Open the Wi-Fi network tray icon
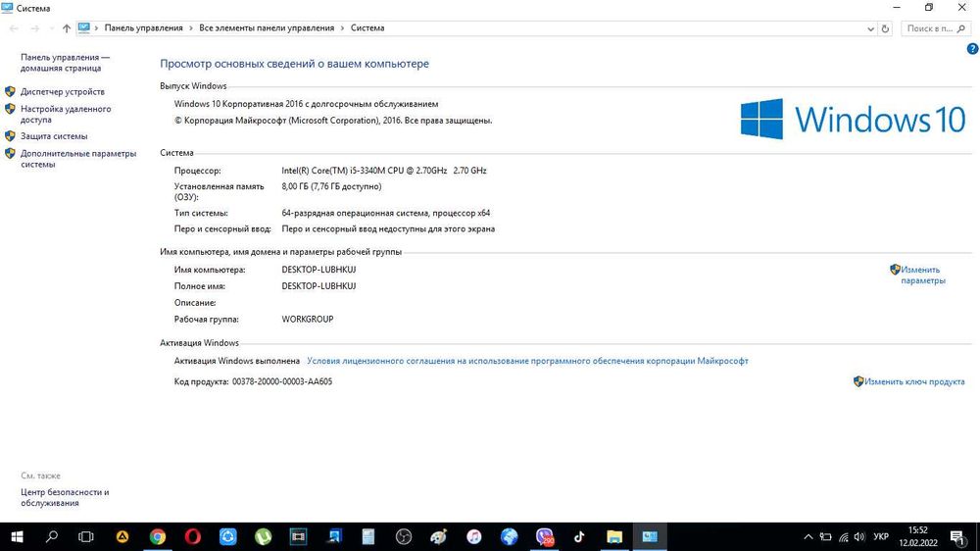The width and height of the screenshot is (980, 551). [843, 536]
